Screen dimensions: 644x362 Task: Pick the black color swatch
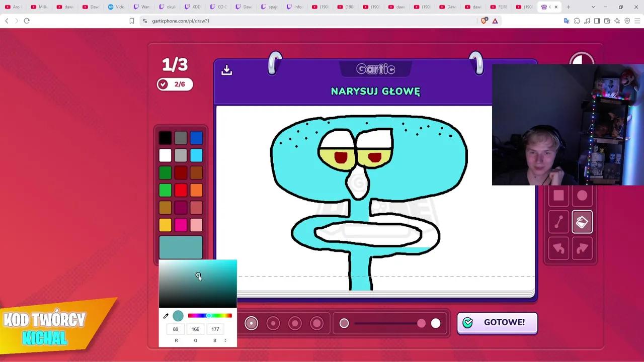pos(165,138)
